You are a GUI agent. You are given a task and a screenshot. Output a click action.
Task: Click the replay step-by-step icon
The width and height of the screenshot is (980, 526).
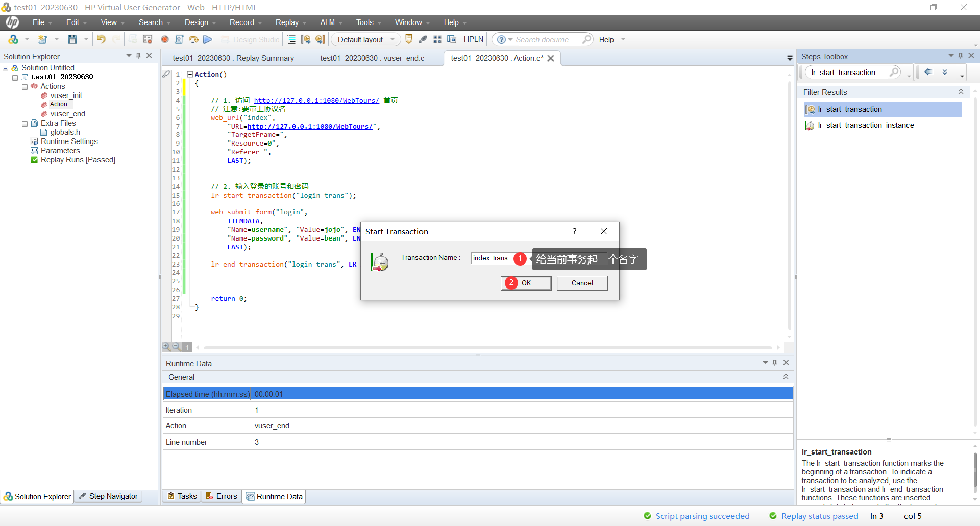point(193,39)
